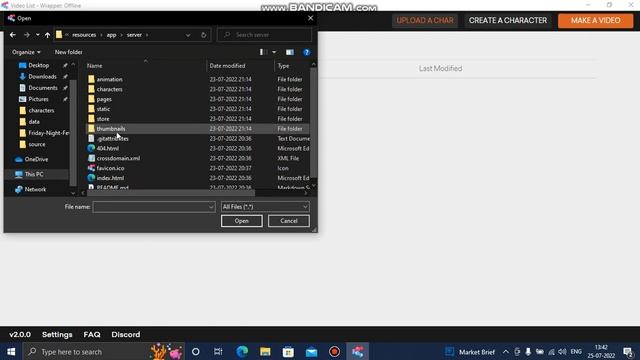Open the All Files type filter dropdown

click(x=265, y=207)
